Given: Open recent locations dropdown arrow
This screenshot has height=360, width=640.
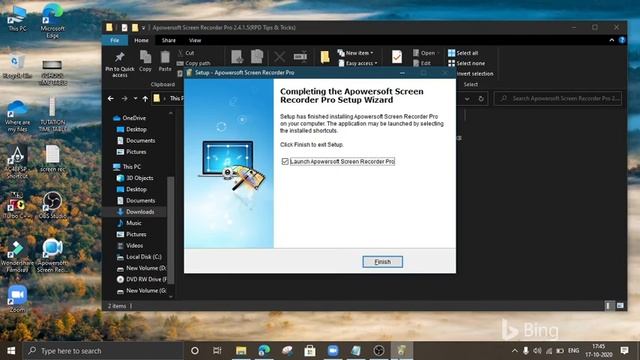Looking at the screenshot, I should click(x=135, y=98).
